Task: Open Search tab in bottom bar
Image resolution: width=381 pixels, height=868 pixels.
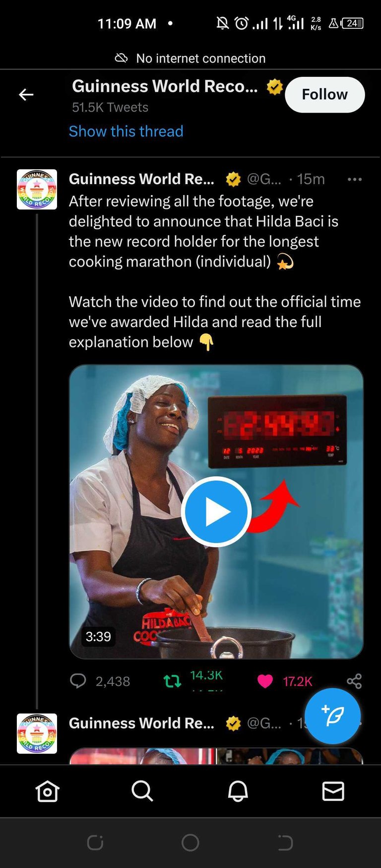Action: point(142,791)
